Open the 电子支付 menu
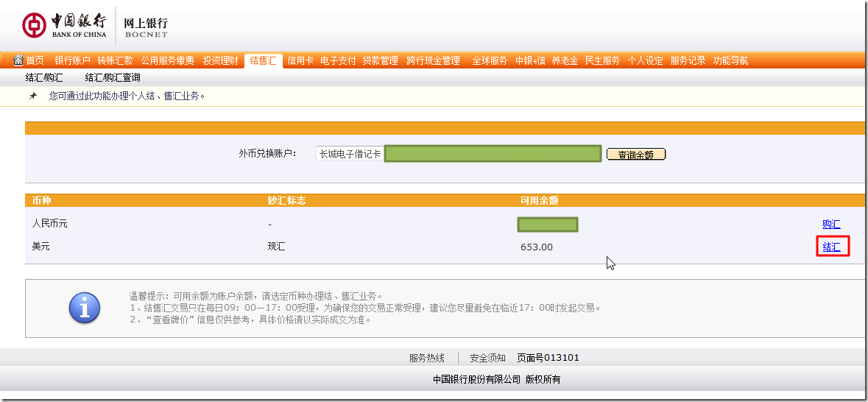The height and width of the screenshot is (402, 868). pos(338,61)
